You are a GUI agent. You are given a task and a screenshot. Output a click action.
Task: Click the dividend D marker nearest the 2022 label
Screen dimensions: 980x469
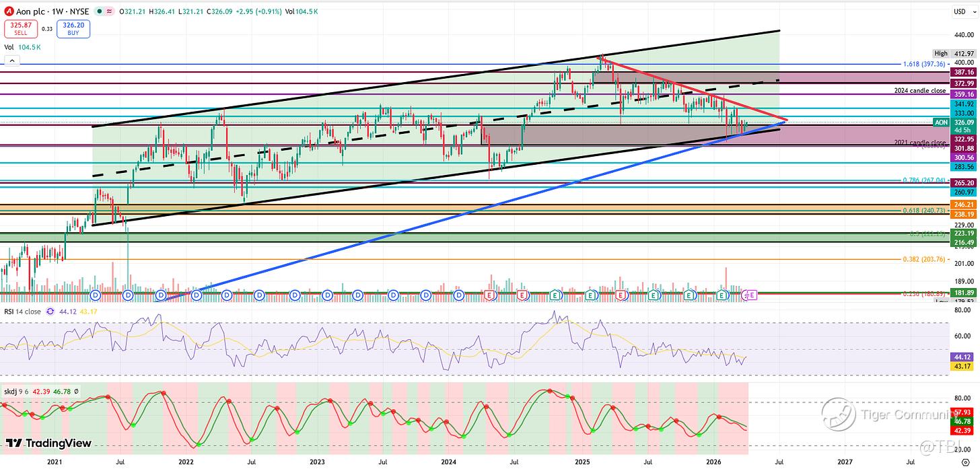[195, 295]
